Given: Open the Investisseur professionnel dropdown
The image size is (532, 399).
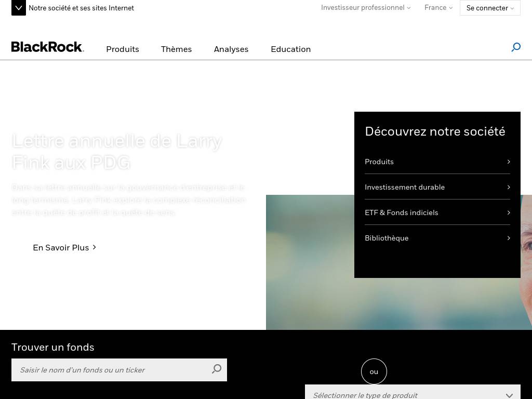Looking at the screenshot, I should click(366, 8).
